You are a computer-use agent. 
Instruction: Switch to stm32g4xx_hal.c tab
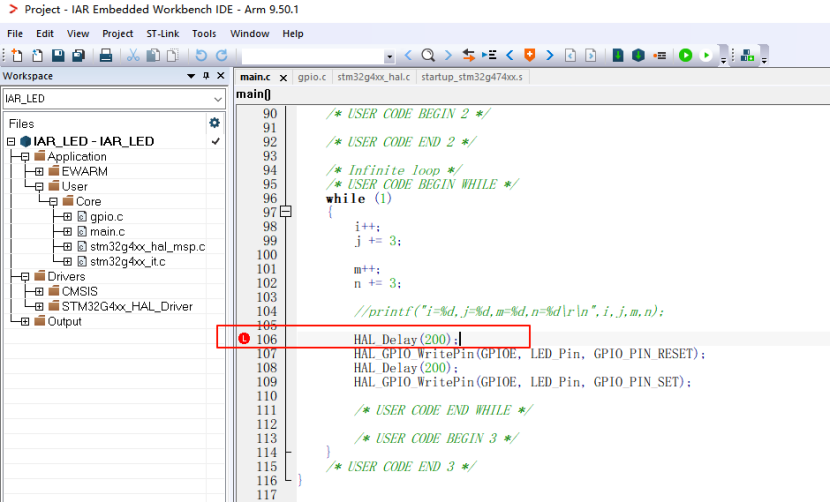(374, 77)
